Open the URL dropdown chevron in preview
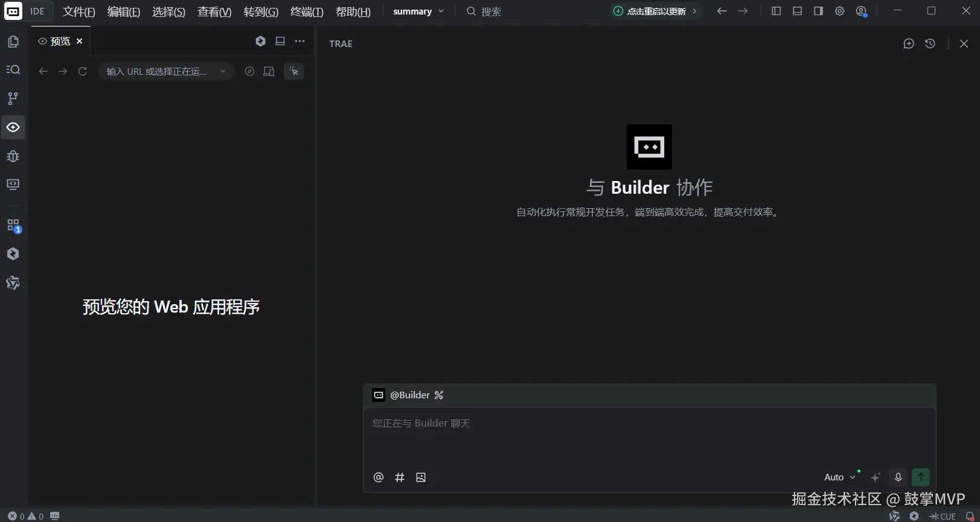 click(223, 71)
